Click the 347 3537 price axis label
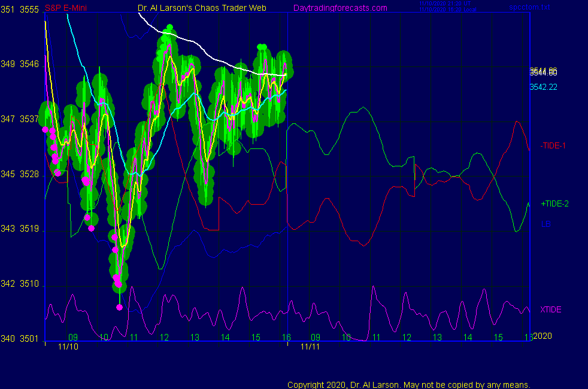Viewport: 588px width, 389px height. [20, 119]
